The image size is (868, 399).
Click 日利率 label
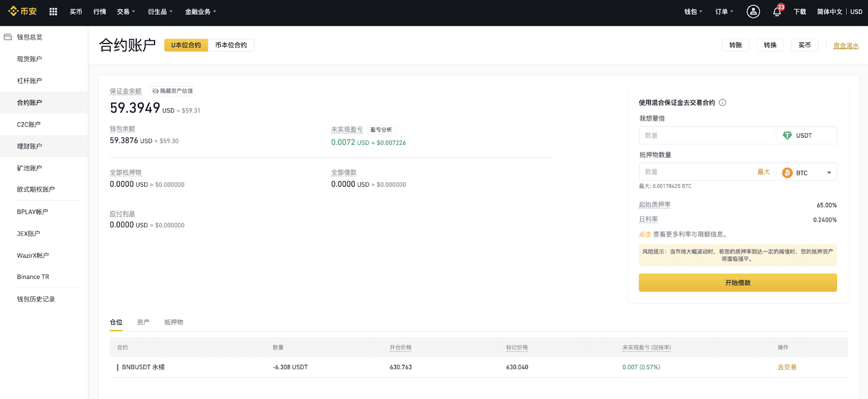point(648,219)
